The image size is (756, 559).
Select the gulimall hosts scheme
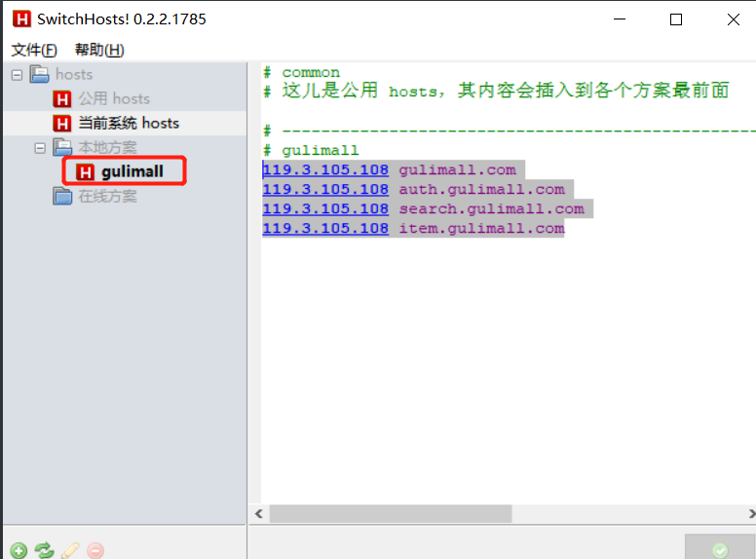(x=132, y=171)
